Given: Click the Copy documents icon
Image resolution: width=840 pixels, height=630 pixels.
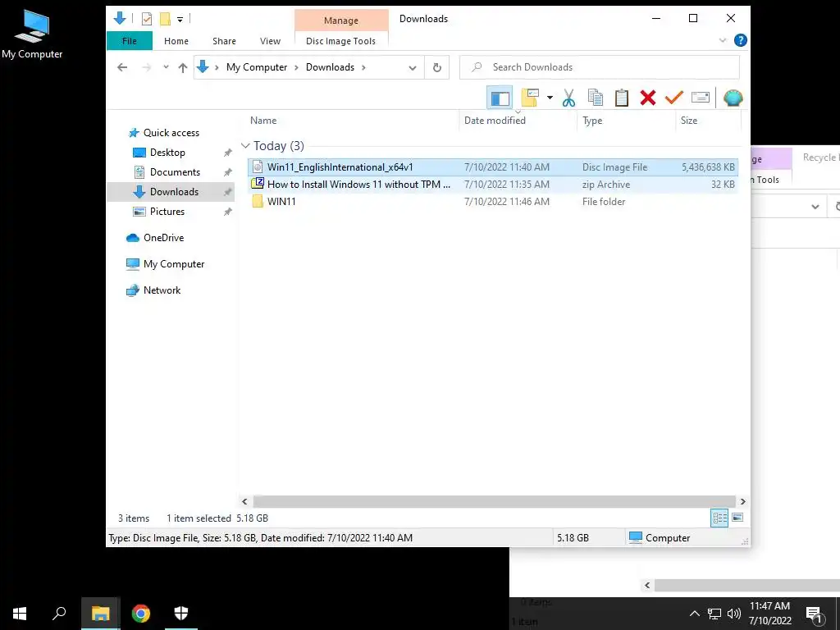Looking at the screenshot, I should (x=596, y=98).
